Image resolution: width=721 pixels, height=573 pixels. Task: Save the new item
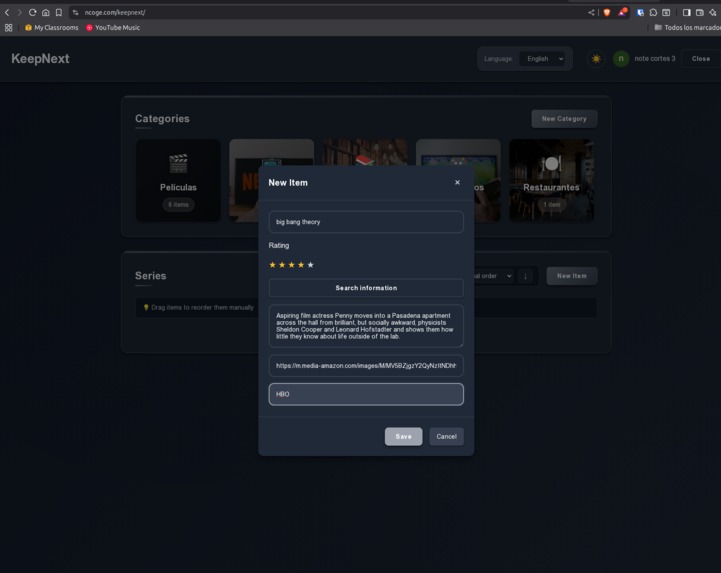(x=403, y=436)
